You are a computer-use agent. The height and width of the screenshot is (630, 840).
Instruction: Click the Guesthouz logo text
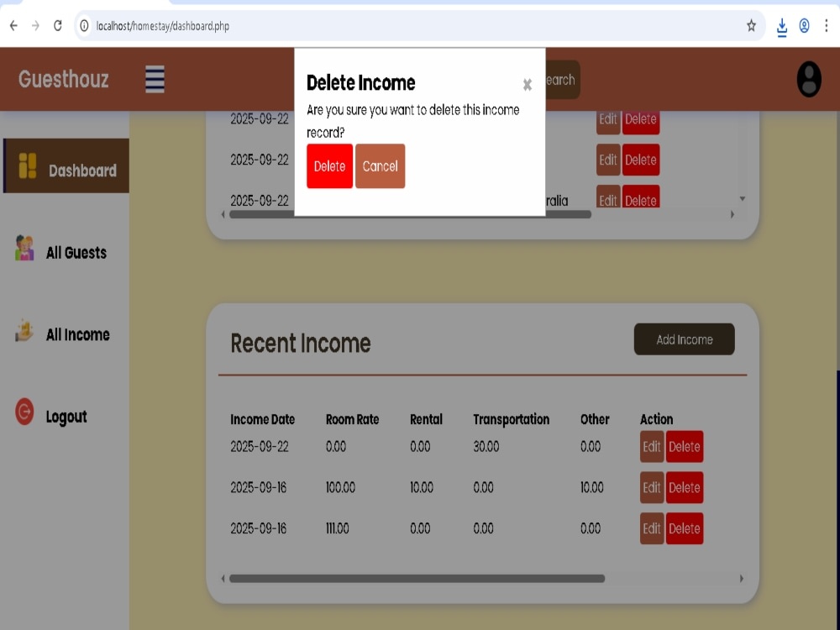coord(64,79)
